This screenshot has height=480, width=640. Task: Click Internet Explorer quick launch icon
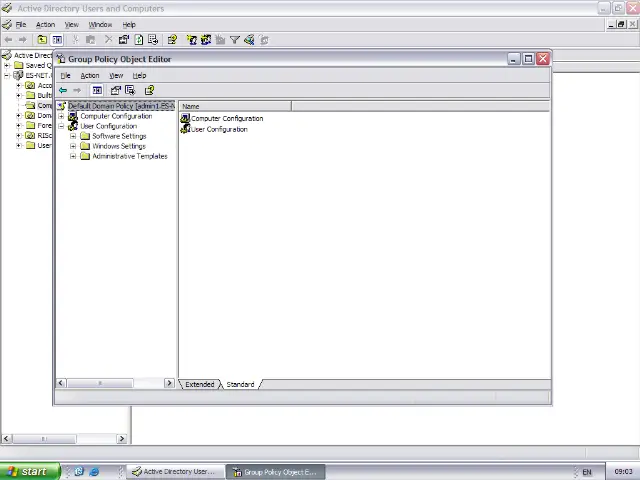pyautogui.click(x=94, y=472)
